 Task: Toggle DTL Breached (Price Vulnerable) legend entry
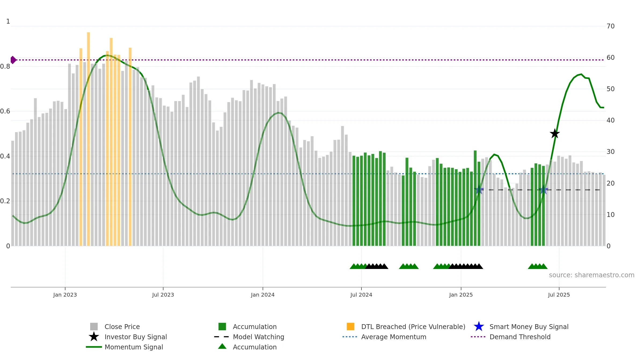[x=406, y=327]
